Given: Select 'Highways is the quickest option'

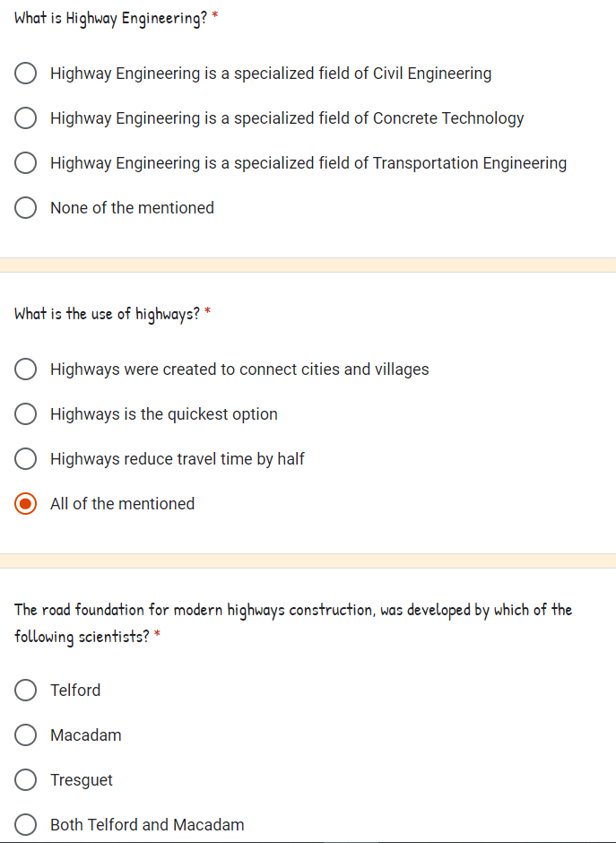Looking at the screenshot, I should pos(26,414).
